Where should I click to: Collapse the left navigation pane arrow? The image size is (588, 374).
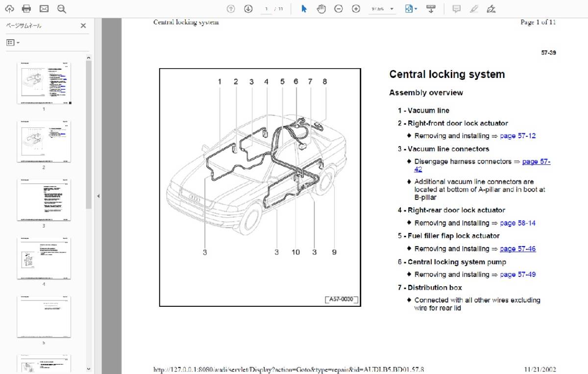tap(98, 196)
